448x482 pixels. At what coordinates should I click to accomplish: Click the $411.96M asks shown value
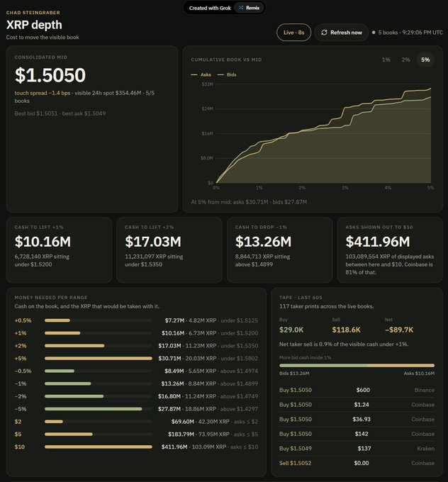(x=378, y=242)
